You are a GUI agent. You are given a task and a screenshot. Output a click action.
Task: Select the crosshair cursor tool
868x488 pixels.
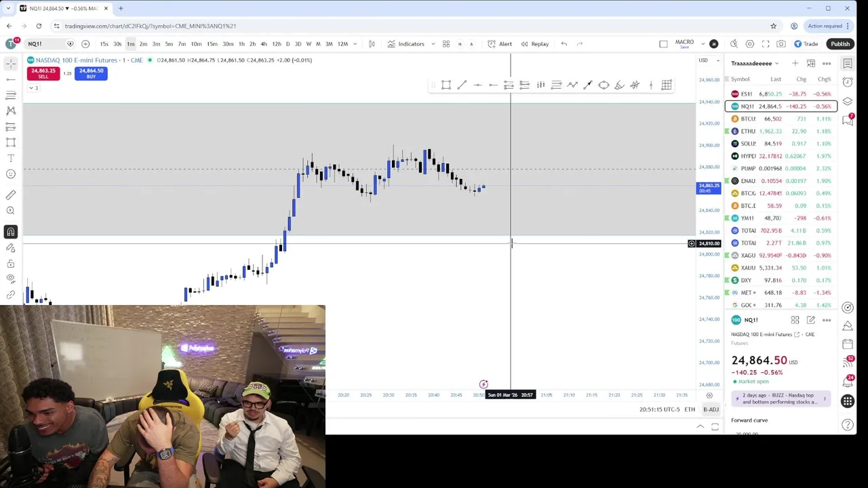[x=10, y=63]
